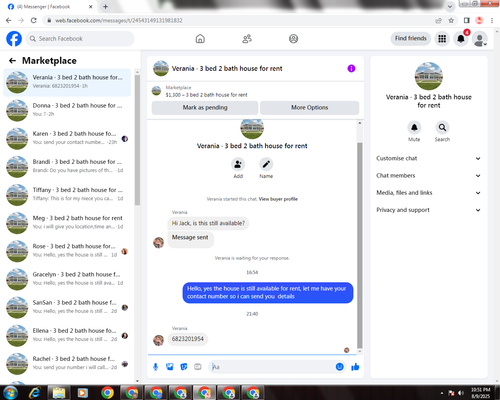Open Meg 3 bed 2 bath chat

point(67,223)
